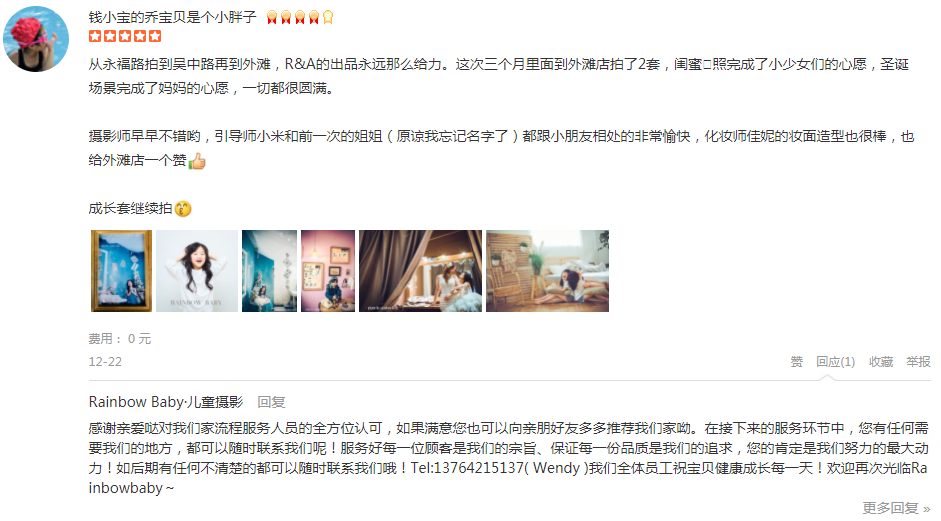The height and width of the screenshot is (521, 941).
Task: Open the framed blue photo thumbnail
Action: [121, 271]
